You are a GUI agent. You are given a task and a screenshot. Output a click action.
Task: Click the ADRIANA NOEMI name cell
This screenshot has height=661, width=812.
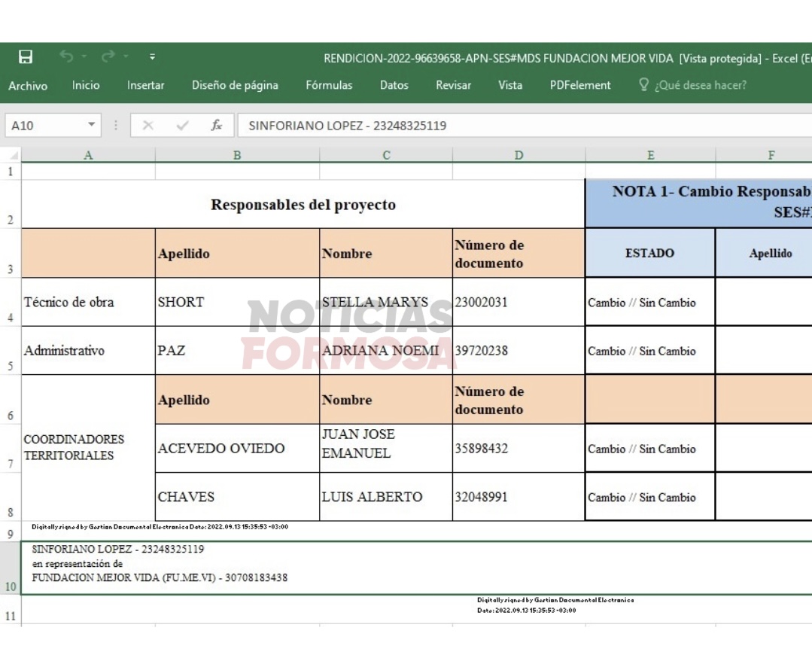point(386,351)
